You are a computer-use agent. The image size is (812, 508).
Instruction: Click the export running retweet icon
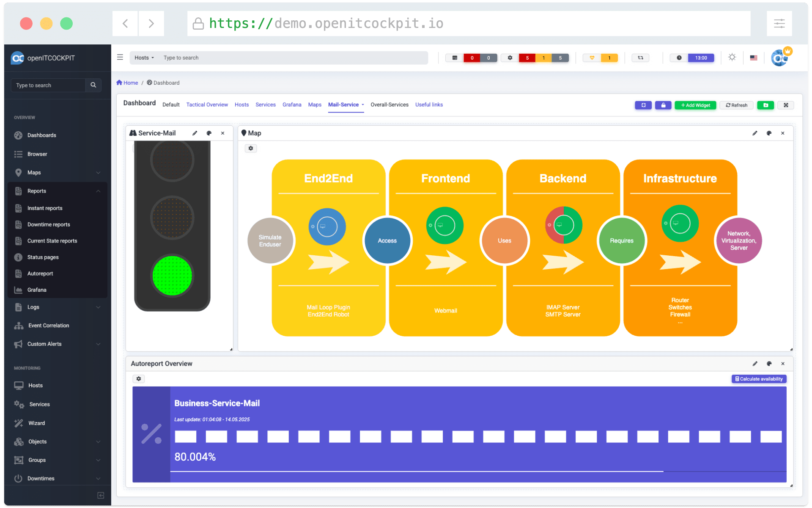coord(640,58)
